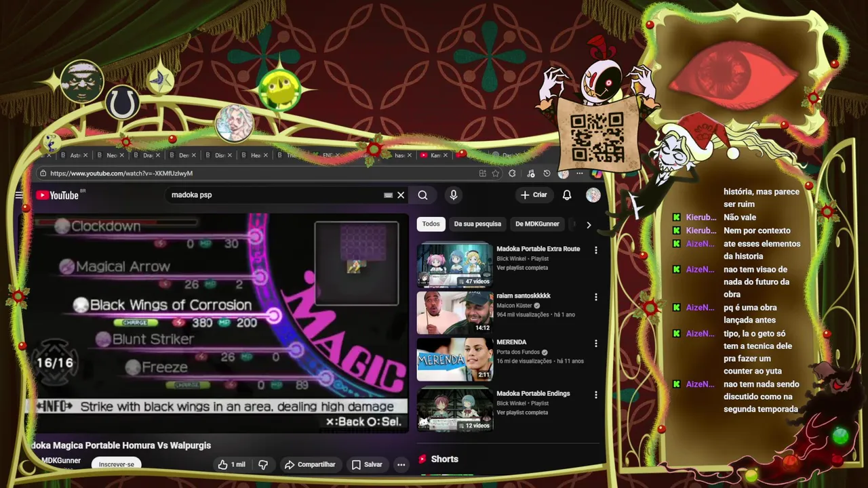The height and width of the screenshot is (488, 868).
Task: Open 'raiam santoskkkkk' video thumbnail
Action: click(454, 312)
